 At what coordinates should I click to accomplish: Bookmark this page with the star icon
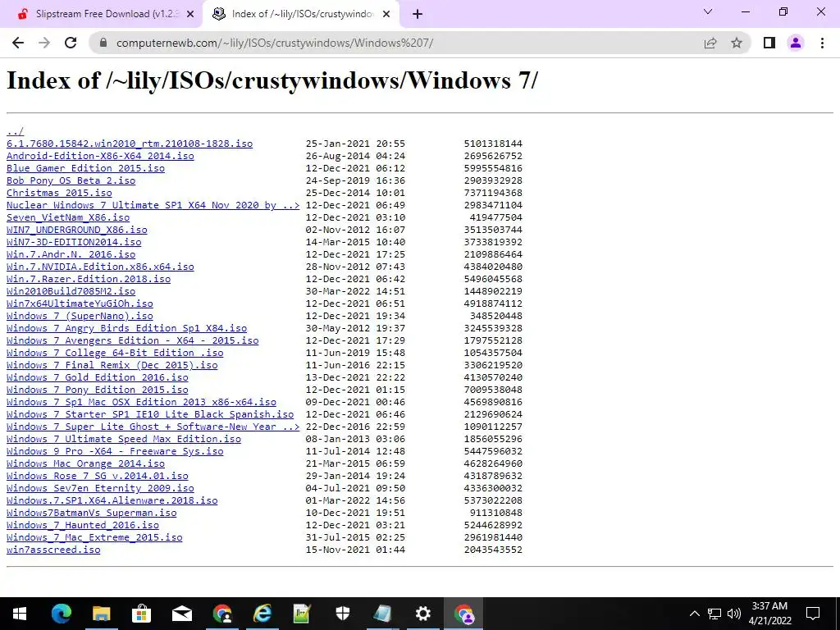click(737, 43)
